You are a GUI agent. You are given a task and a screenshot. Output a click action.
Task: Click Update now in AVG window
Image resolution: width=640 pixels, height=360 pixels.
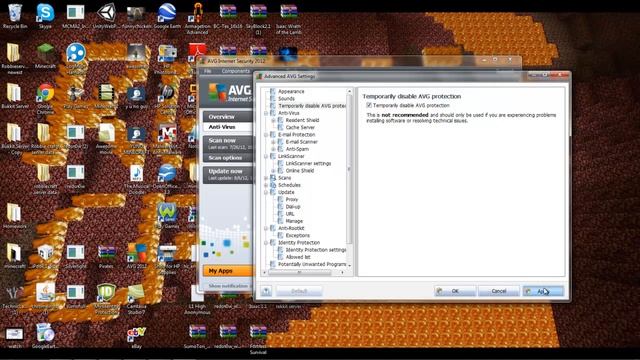click(x=228, y=174)
